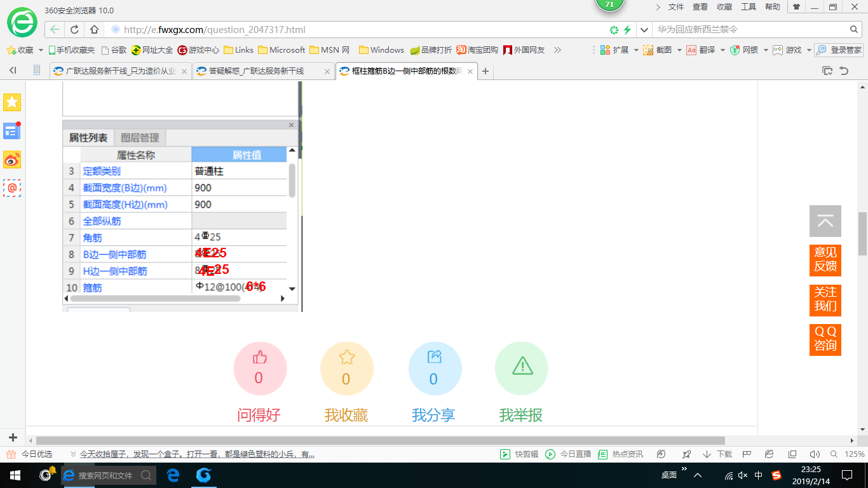Image resolution: width=868 pixels, height=488 pixels.
Task: Expand the status bar news ticker chevron
Action: point(74,454)
